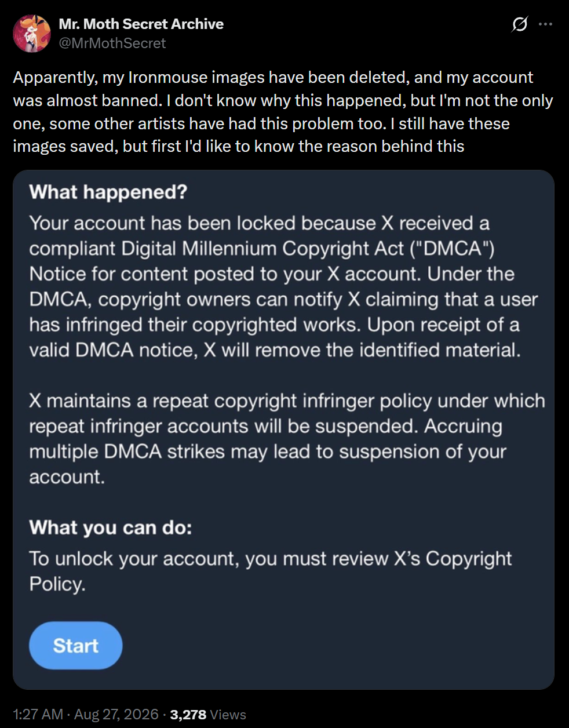
Task: Select the tweet text about Ironmouse images
Action: pyautogui.click(x=283, y=112)
